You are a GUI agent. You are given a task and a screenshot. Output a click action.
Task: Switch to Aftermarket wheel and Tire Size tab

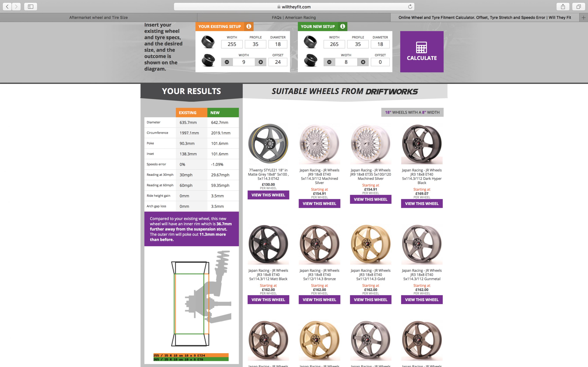tap(98, 17)
